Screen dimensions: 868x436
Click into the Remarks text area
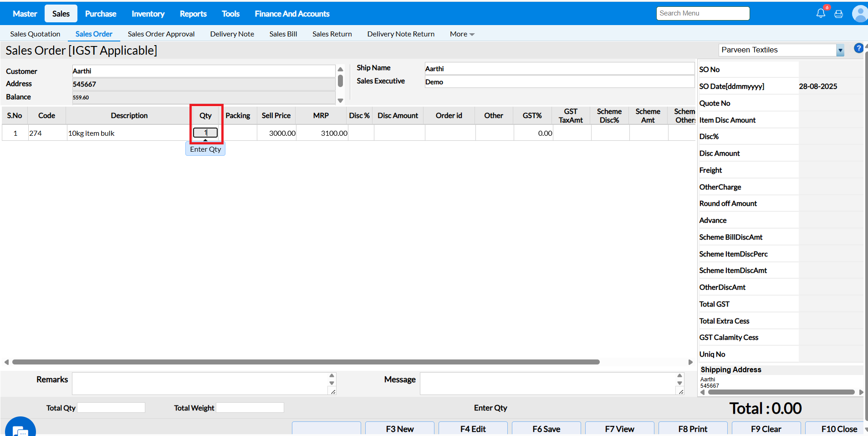click(200, 383)
